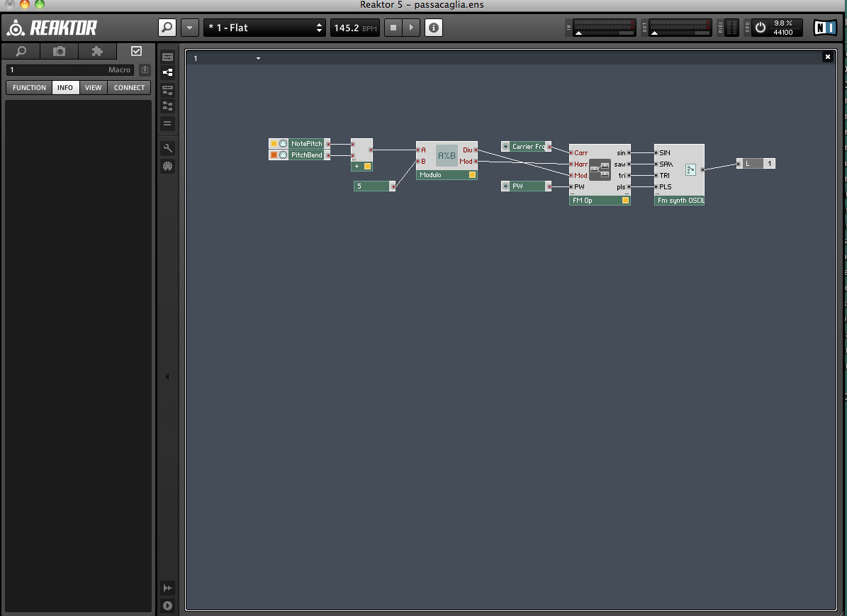The width and height of the screenshot is (847, 616).
Task: Switch to the FUNCTION tab
Action: point(29,88)
